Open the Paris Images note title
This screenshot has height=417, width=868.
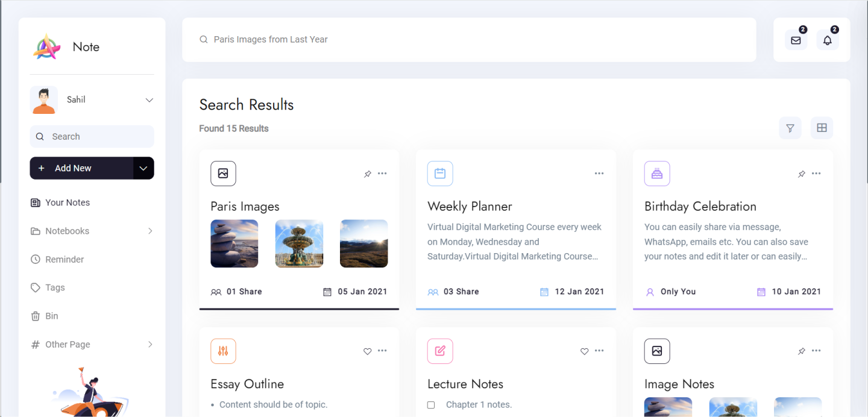tap(245, 206)
